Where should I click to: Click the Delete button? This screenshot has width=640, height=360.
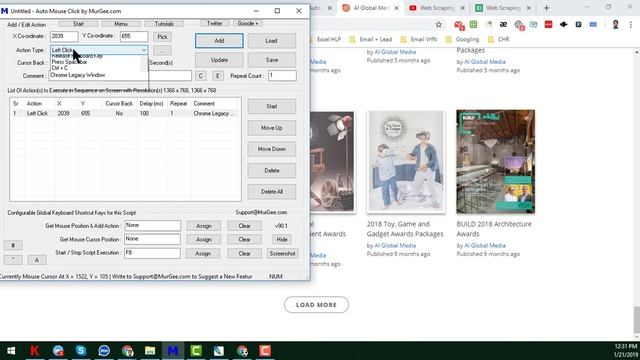pyautogui.click(x=271, y=171)
